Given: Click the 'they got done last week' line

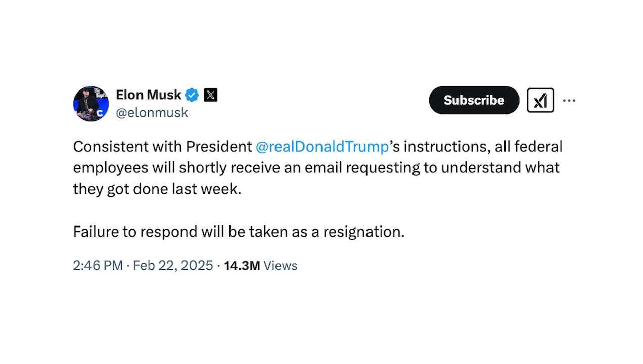Looking at the screenshot, I should click(x=158, y=189).
